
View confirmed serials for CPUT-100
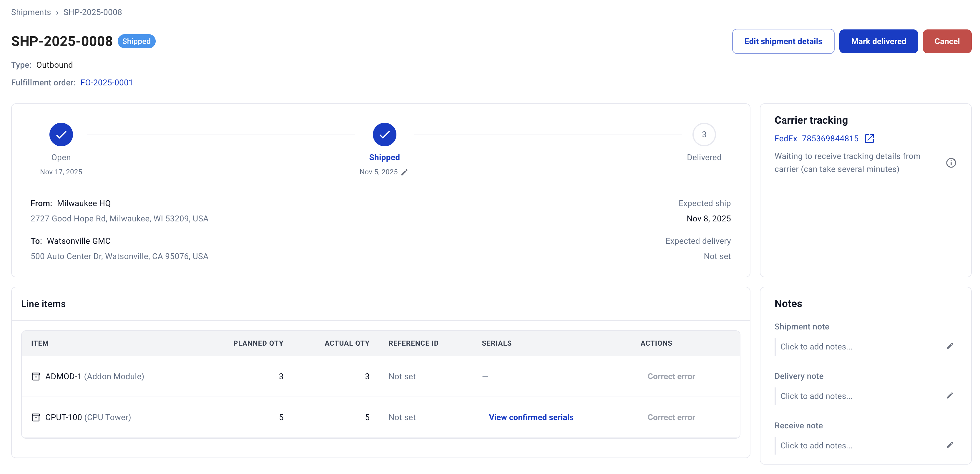[x=531, y=417]
